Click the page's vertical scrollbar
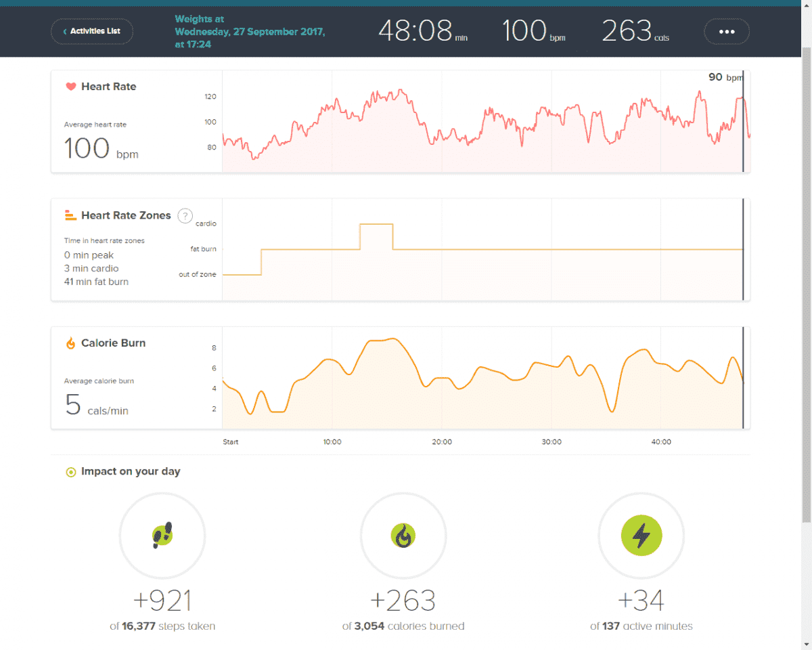The image size is (812, 650). pyautogui.click(x=806, y=284)
